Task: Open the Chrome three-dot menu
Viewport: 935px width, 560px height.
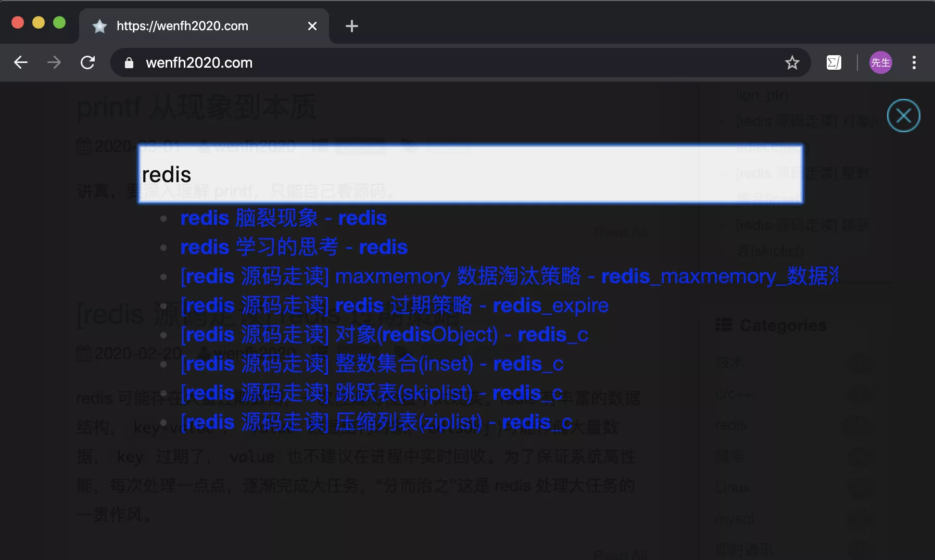Action: [x=914, y=62]
